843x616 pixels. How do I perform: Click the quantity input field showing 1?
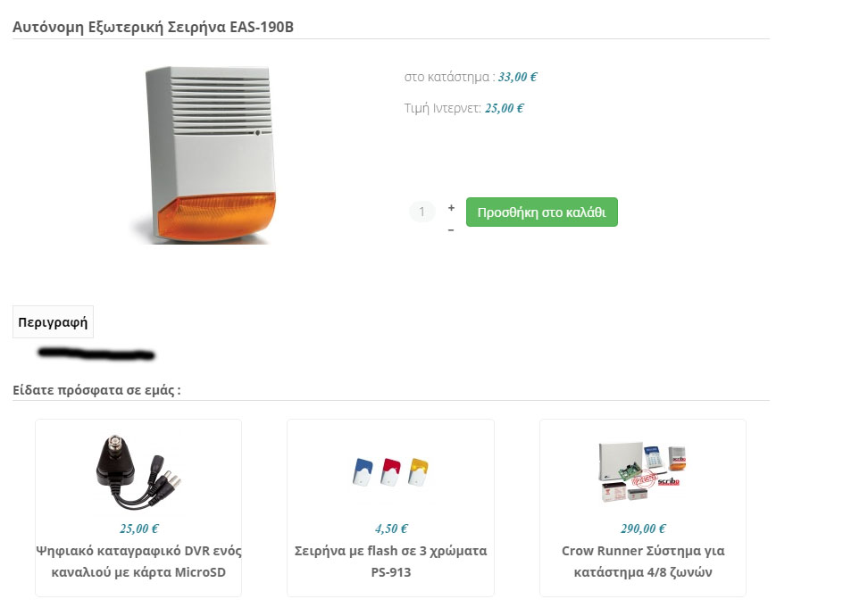(422, 212)
